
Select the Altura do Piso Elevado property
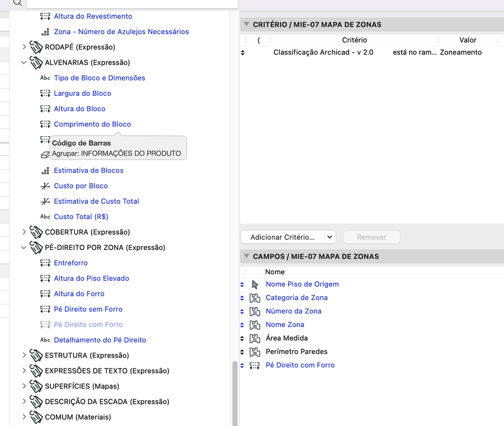tap(92, 279)
